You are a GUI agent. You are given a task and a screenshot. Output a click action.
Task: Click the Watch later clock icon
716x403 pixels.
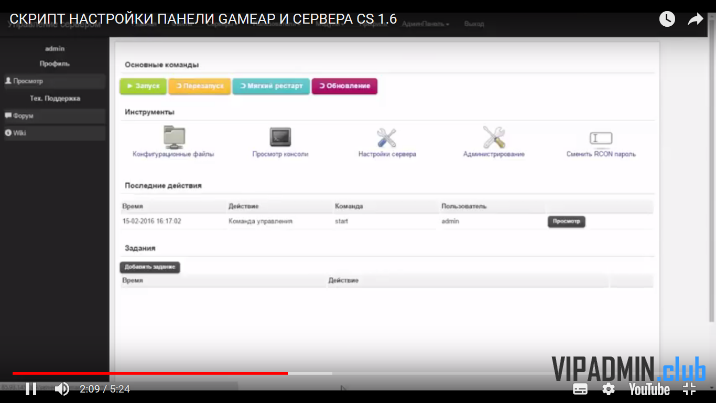(x=667, y=19)
